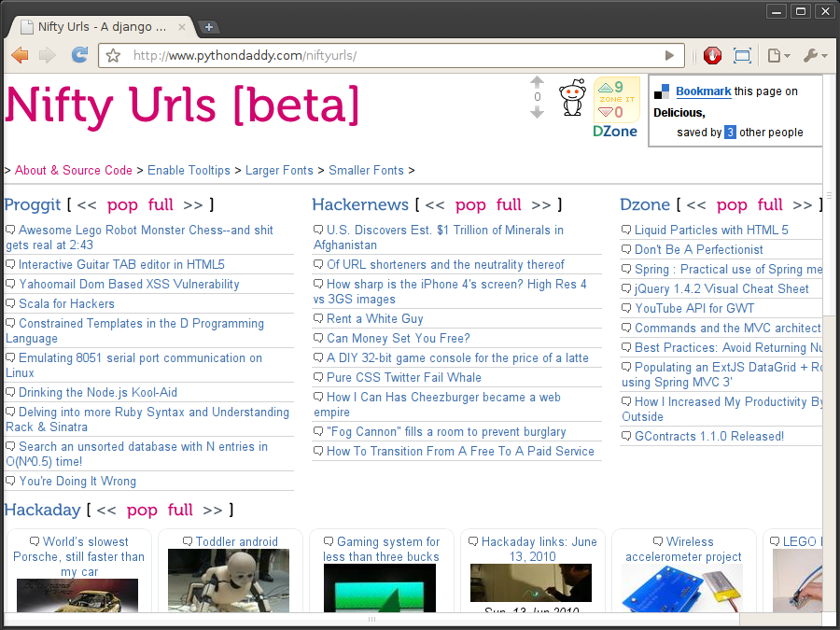The width and height of the screenshot is (840, 630).
Task: Open Yahoomail Dom Based XSS Vulnerability link
Action: (129, 285)
